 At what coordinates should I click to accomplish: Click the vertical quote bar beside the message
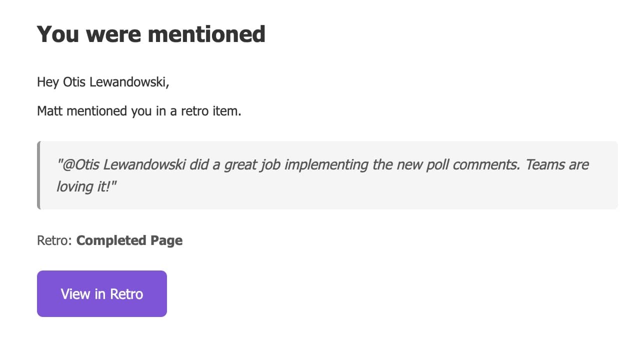tap(39, 174)
